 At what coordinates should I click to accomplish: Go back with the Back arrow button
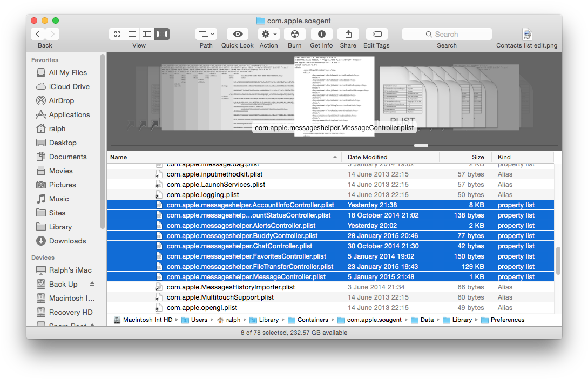[x=38, y=34]
